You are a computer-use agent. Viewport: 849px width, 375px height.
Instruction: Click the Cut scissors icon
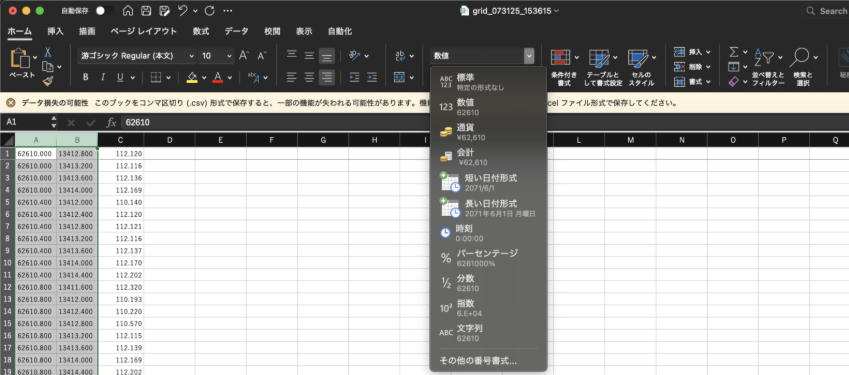coord(47,52)
